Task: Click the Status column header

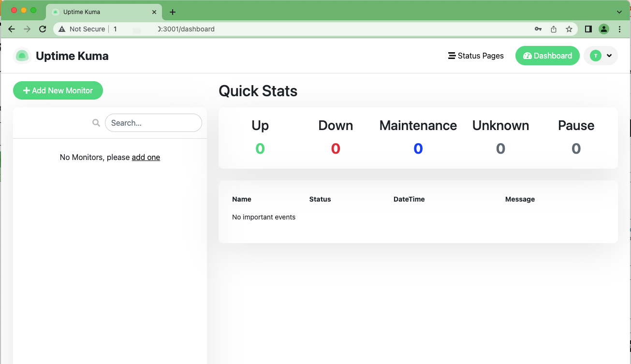Action: point(320,199)
